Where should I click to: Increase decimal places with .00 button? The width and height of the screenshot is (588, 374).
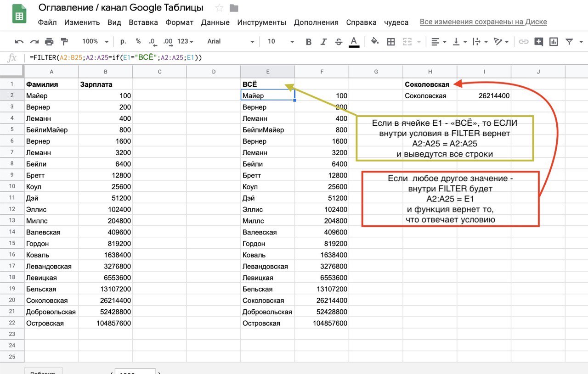[168, 41]
